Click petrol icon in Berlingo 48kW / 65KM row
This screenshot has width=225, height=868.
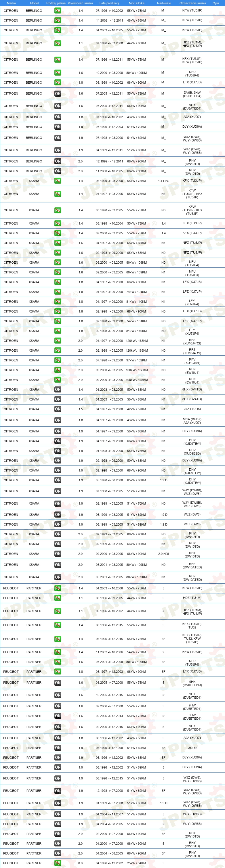pos(58,20)
